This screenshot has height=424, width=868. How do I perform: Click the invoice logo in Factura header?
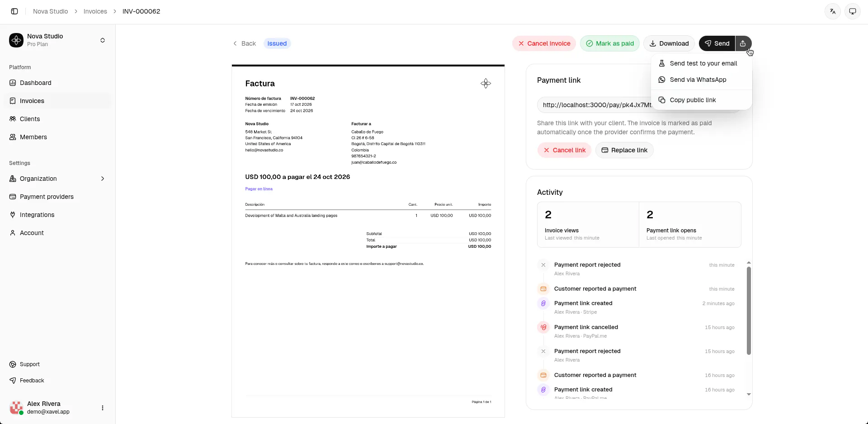click(x=486, y=84)
